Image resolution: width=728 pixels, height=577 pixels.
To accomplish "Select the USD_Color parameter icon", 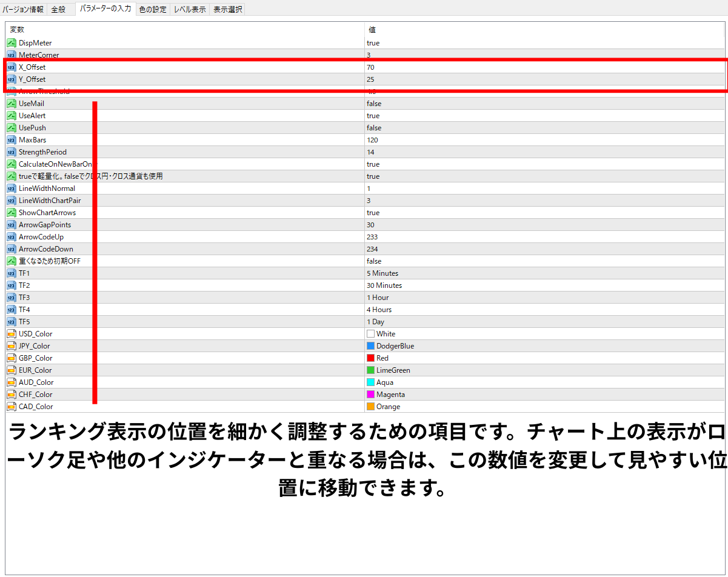I will click(11, 334).
